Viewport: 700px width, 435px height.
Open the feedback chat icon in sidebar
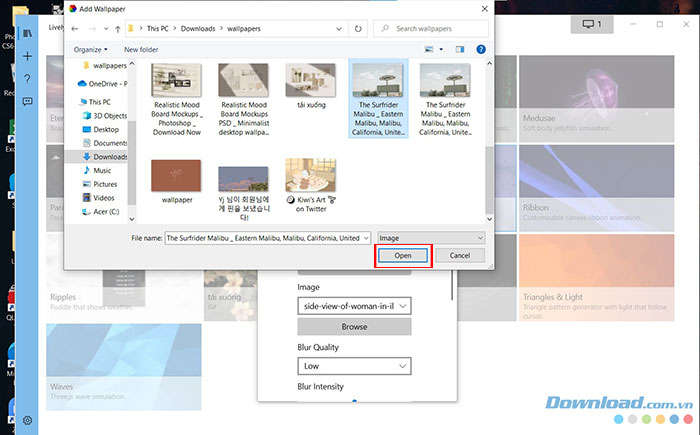(x=27, y=101)
